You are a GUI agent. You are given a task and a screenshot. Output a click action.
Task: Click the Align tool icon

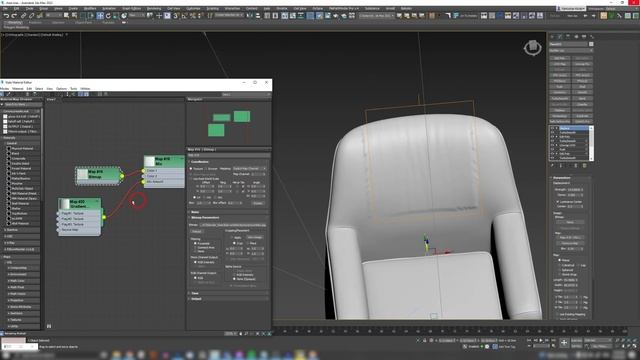[258, 16]
